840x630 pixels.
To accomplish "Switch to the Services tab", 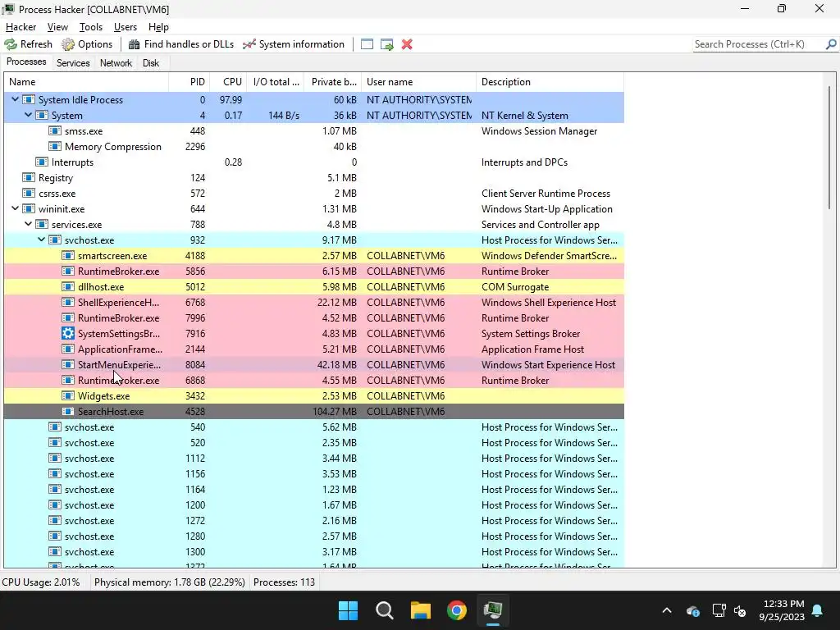I will pyautogui.click(x=73, y=62).
